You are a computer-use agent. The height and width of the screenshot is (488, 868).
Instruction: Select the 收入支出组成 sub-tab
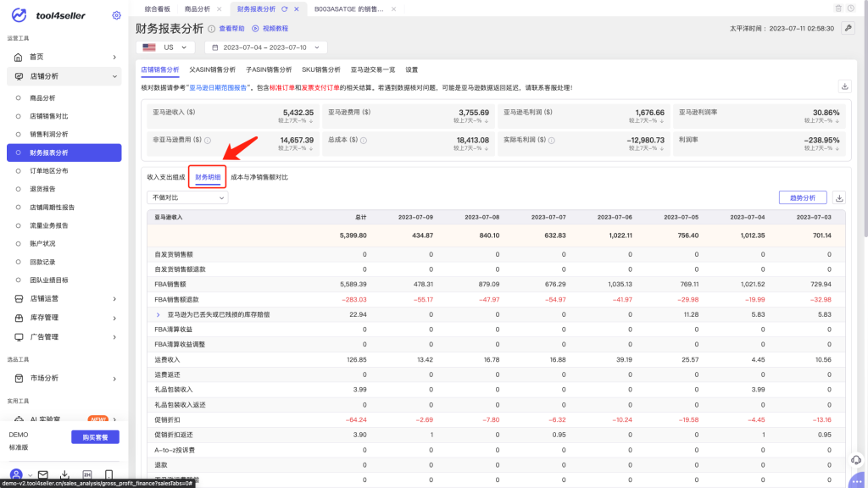[166, 177]
